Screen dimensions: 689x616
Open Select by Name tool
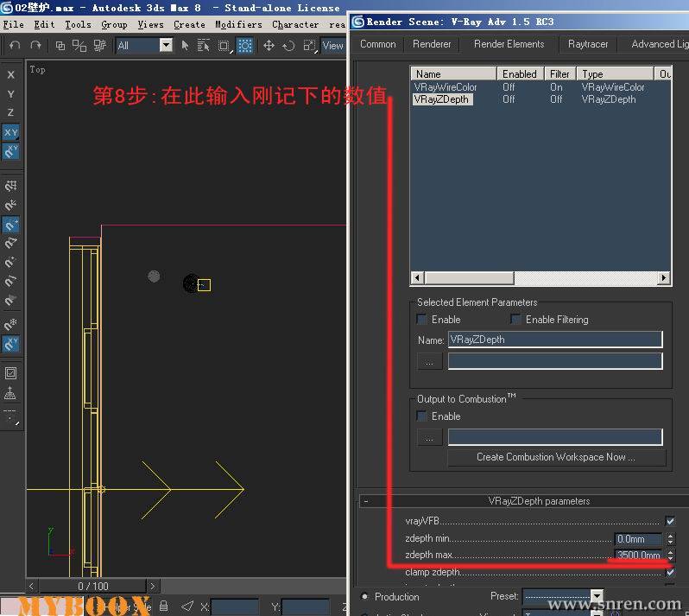[x=204, y=45]
